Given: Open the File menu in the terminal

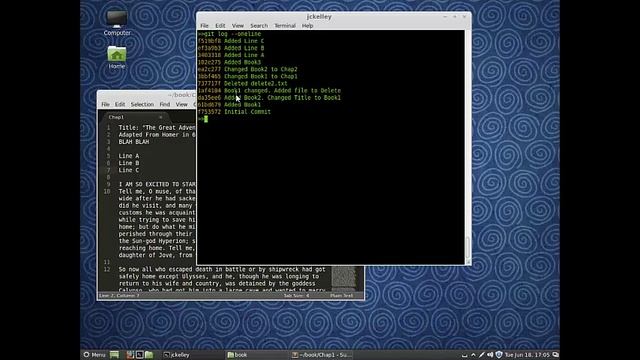Looking at the screenshot, I should 204,26.
